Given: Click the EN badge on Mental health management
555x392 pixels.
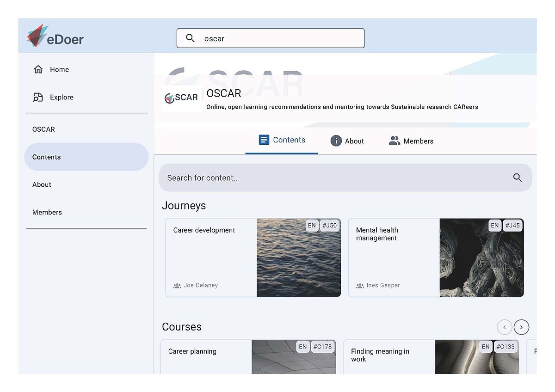Looking at the screenshot, I should point(495,226).
